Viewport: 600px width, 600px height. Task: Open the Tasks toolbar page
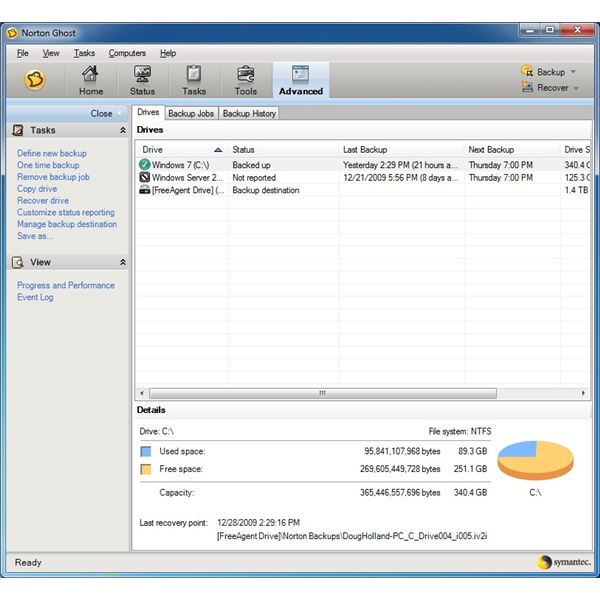pyautogui.click(x=194, y=80)
